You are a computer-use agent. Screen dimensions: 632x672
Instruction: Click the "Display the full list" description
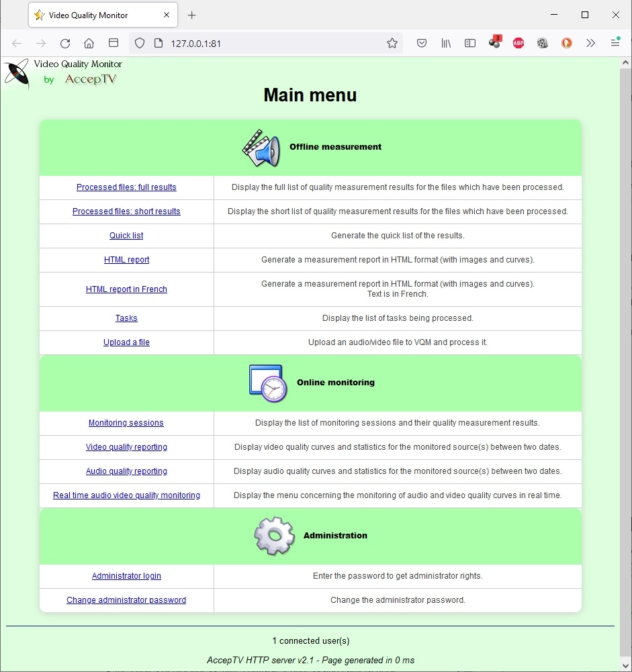[x=398, y=187]
